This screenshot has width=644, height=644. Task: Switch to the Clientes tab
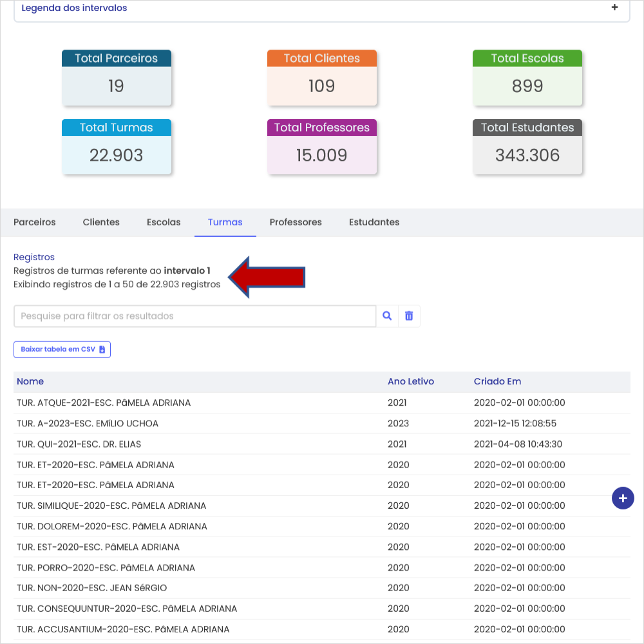pyautogui.click(x=101, y=222)
